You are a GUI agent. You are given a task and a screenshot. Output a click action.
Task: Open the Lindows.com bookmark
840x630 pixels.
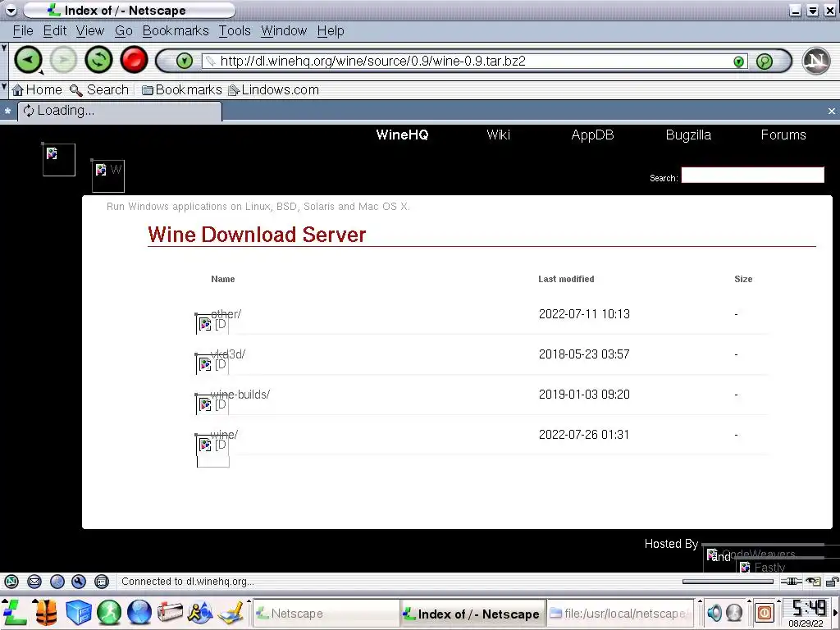click(x=274, y=90)
